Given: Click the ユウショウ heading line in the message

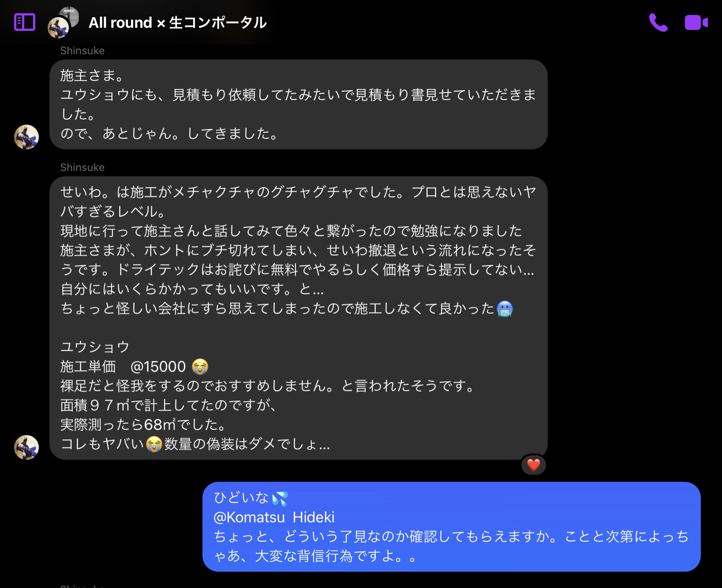Looking at the screenshot, I should coord(95,347).
